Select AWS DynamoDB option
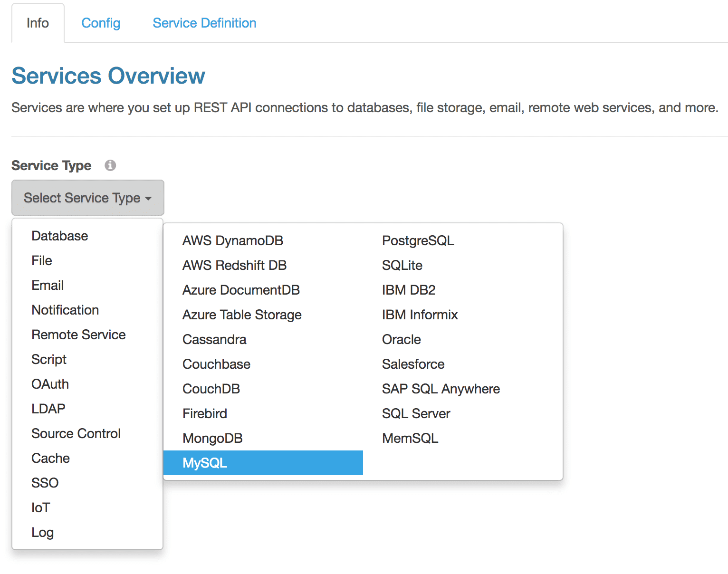The image size is (728, 574). [232, 240]
